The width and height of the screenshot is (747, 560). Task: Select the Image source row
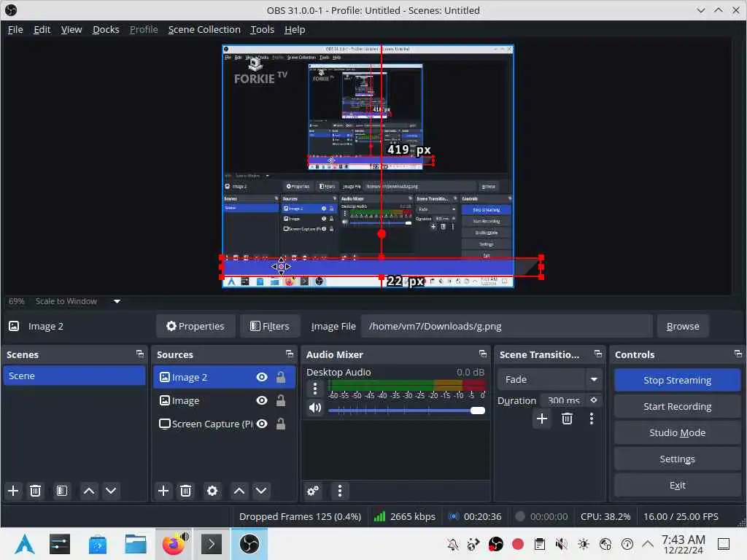coord(223,400)
